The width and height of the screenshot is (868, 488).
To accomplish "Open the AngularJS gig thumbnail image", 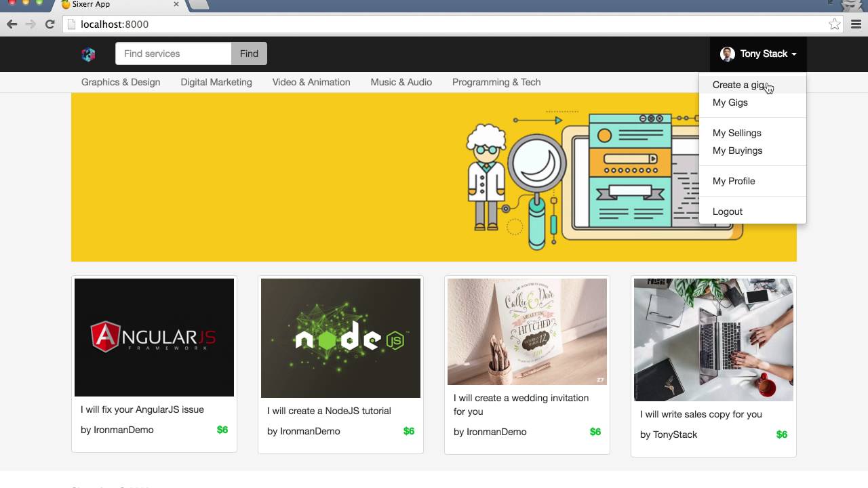I will coord(154,338).
